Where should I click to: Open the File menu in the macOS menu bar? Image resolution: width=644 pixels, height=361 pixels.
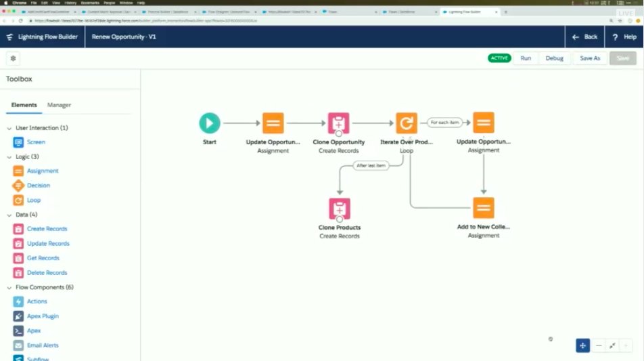point(34,3)
